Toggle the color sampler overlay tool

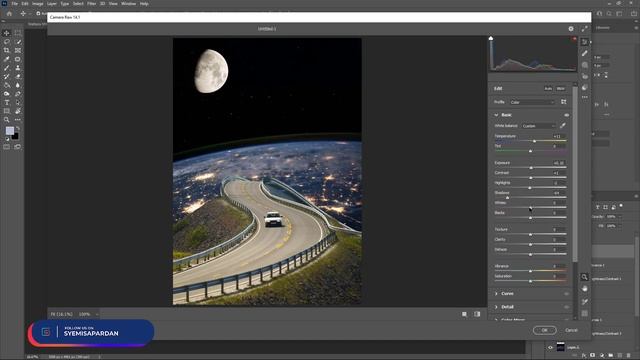click(584, 301)
